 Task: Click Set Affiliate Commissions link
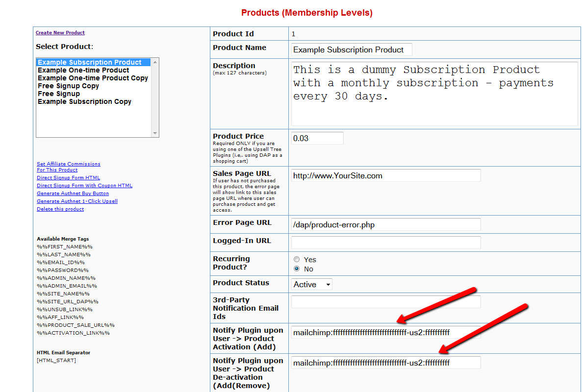click(68, 164)
